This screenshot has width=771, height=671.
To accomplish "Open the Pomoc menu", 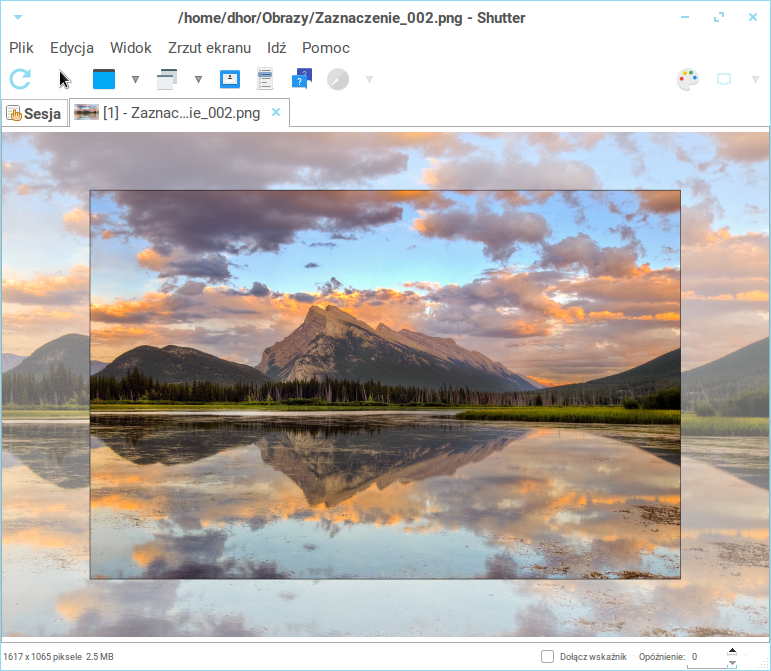I will (326, 48).
